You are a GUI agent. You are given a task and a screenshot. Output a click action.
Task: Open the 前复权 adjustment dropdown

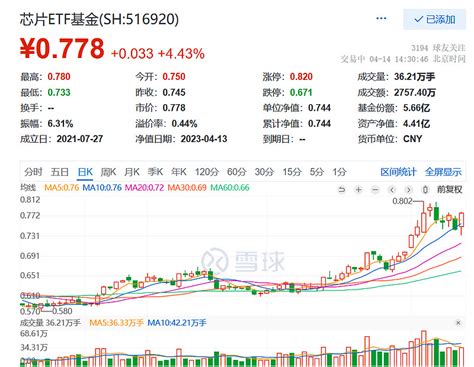click(449, 190)
